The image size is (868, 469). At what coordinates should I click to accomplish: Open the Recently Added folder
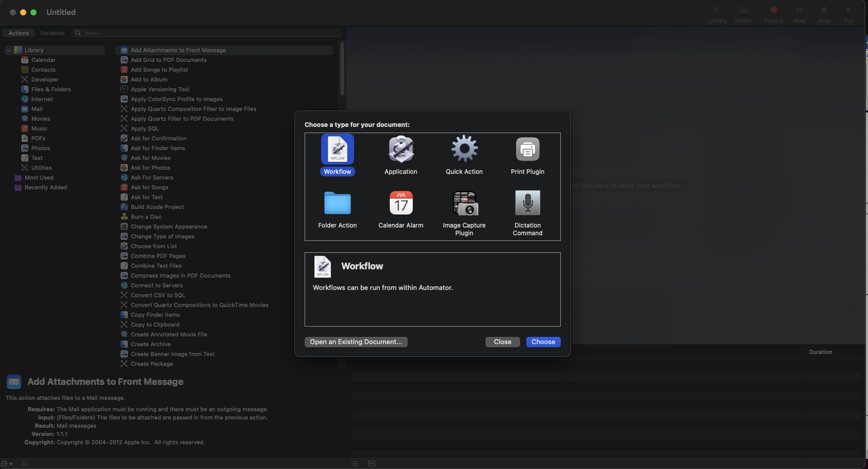(46, 187)
